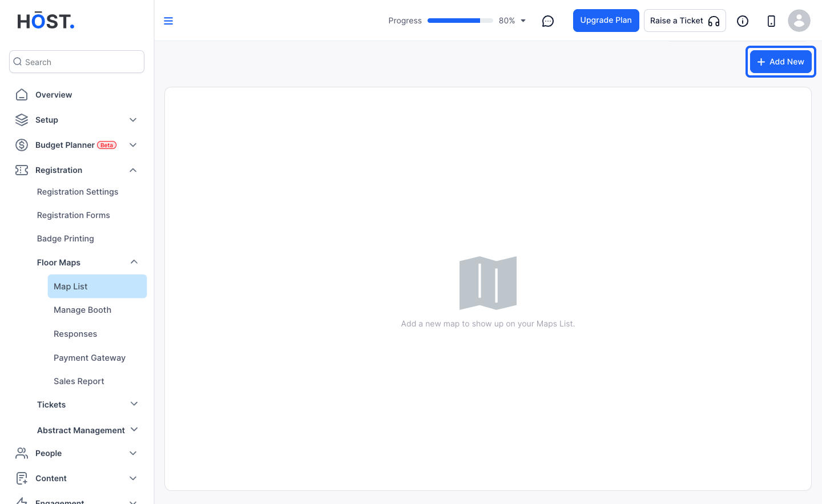The height and width of the screenshot is (504, 822).
Task: Expand the Content chevron
Action: (133, 478)
